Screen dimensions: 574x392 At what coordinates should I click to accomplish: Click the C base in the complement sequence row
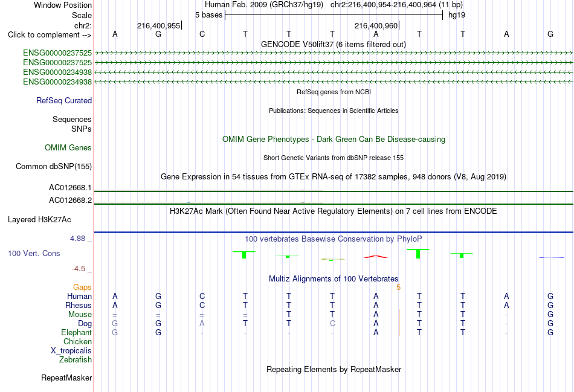[x=202, y=34]
